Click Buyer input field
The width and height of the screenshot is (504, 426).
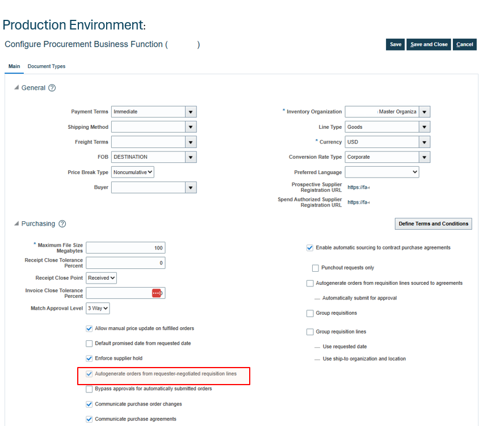tap(149, 188)
